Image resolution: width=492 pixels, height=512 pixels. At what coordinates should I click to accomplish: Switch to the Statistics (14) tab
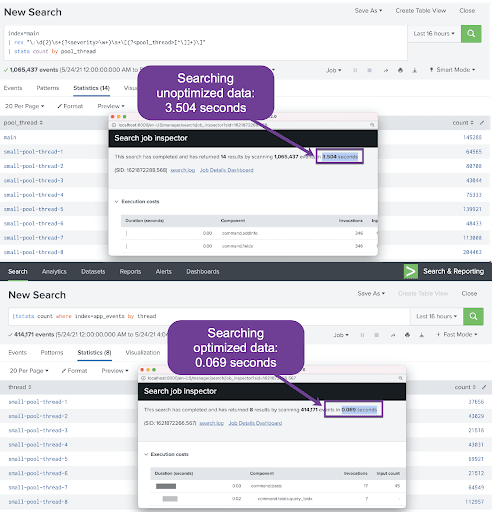pos(91,88)
